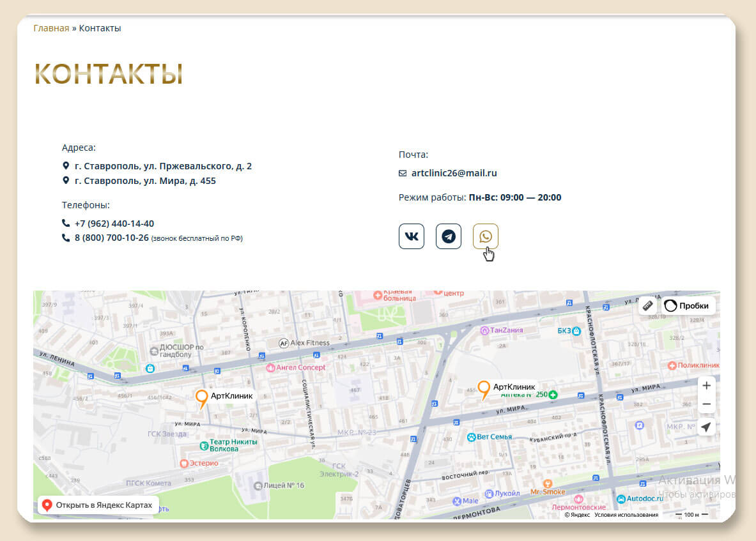Send email to artclinic26@mail.ru
The height and width of the screenshot is (541, 756).
click(x=454, y=173)
